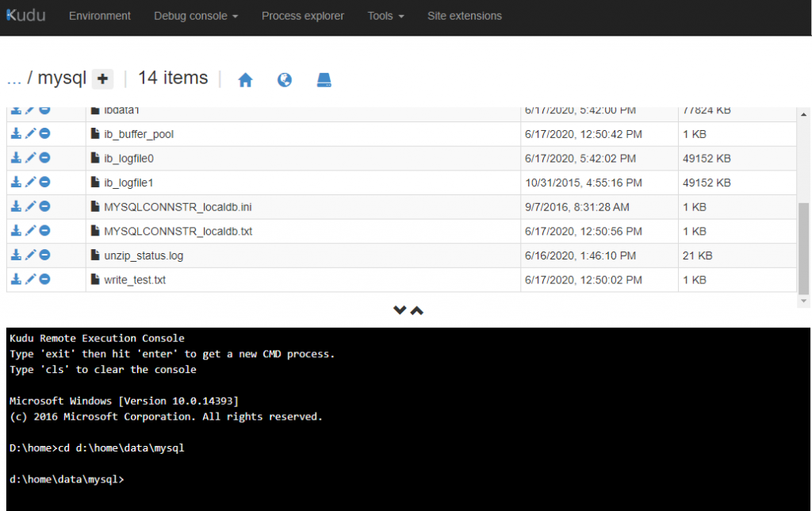Download write_test.txt
This screenshot has width=812, height=511.
[x=16, y=279]
